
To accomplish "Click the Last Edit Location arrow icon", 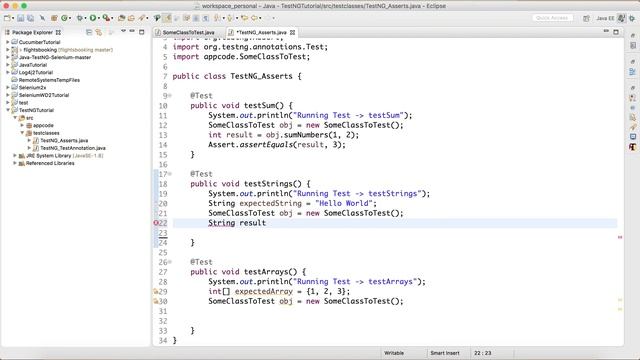I will 244,18.
